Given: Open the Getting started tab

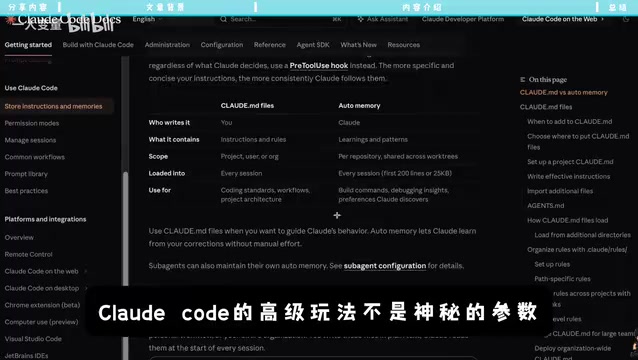Looking at the screenshot, I should (28, 45).
